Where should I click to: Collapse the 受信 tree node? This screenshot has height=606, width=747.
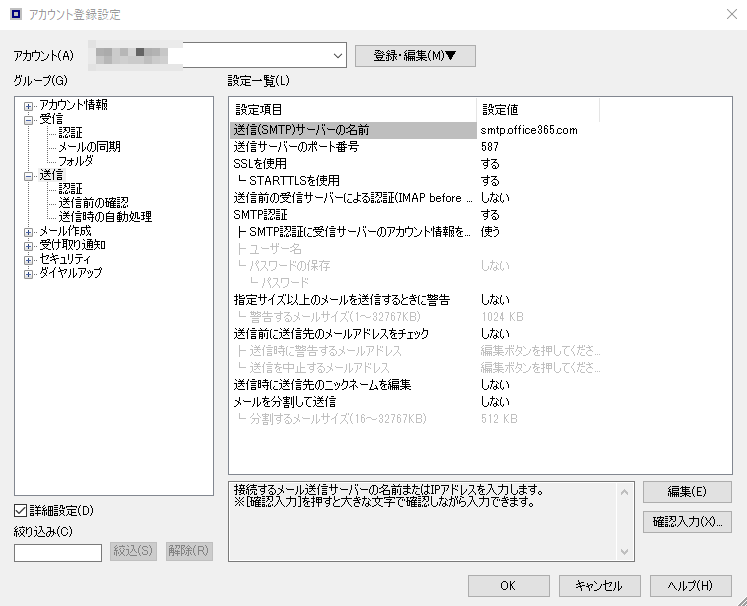[29, 120]
